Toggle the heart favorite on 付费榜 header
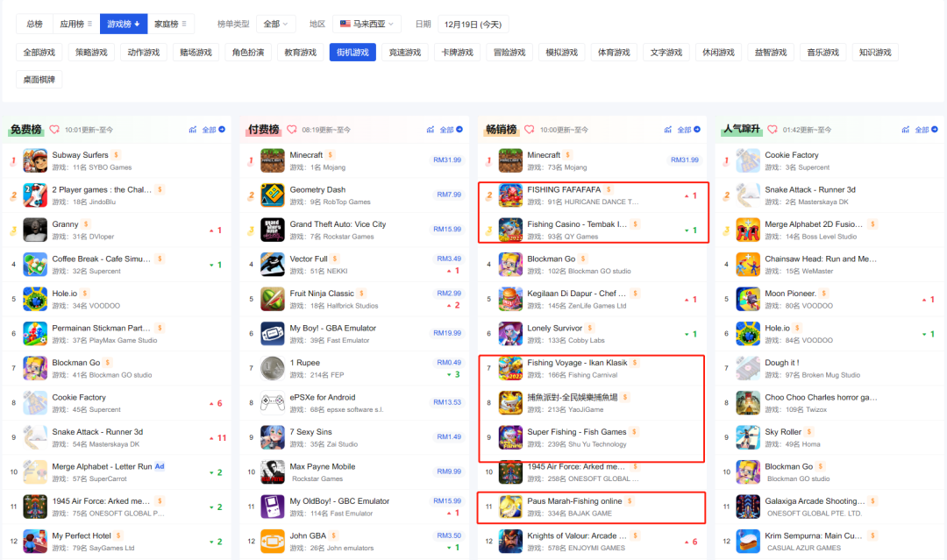 tap(290, 128)
